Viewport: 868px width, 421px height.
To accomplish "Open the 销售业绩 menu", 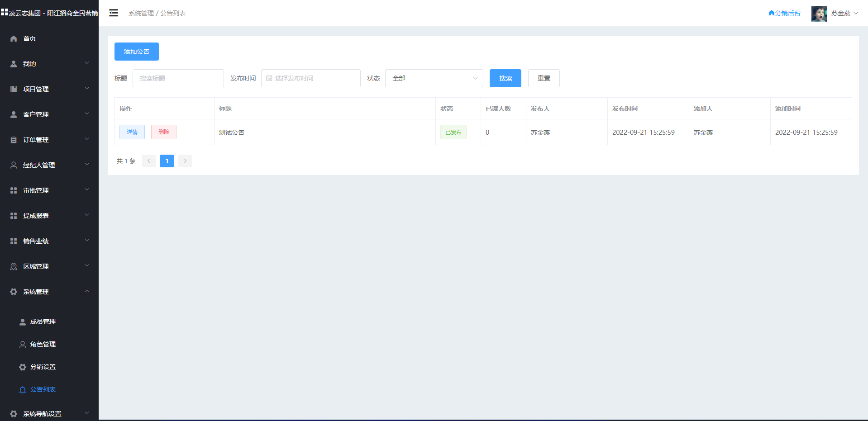I will click(x=49, y=241).
